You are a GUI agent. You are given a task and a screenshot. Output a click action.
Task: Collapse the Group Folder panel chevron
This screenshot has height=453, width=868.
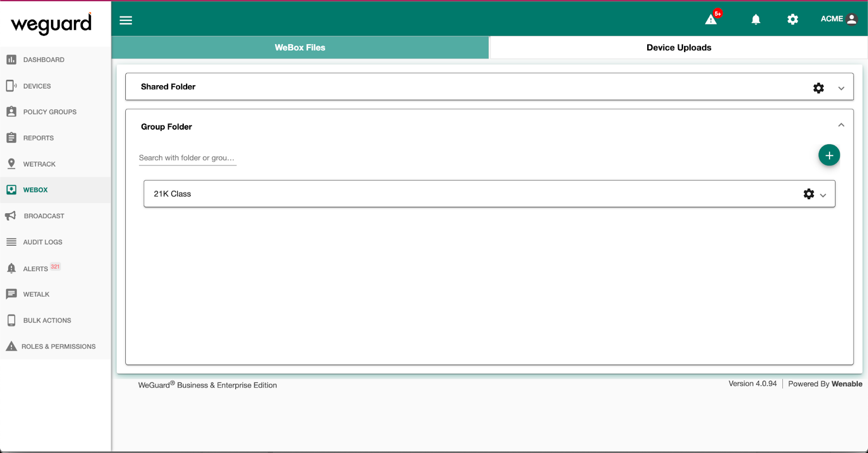841,125
